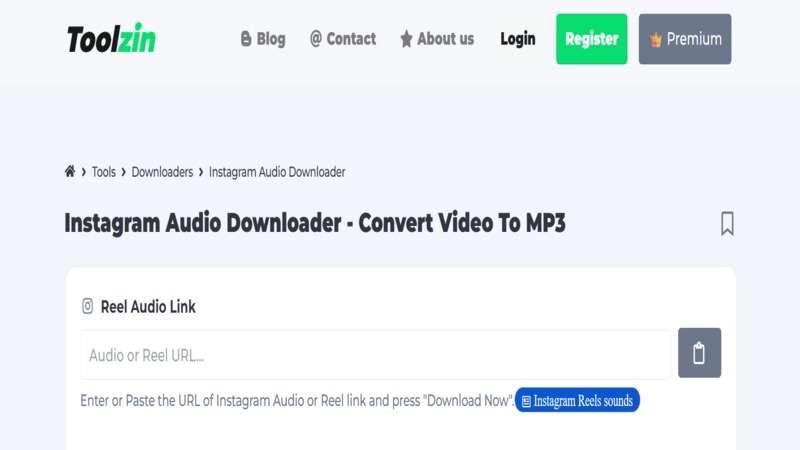Image resolution: width=800 pixels, height=450 pixels.
Task: Click the Enter or Paste the URL hint text
Action: click(x=297, y=401)
